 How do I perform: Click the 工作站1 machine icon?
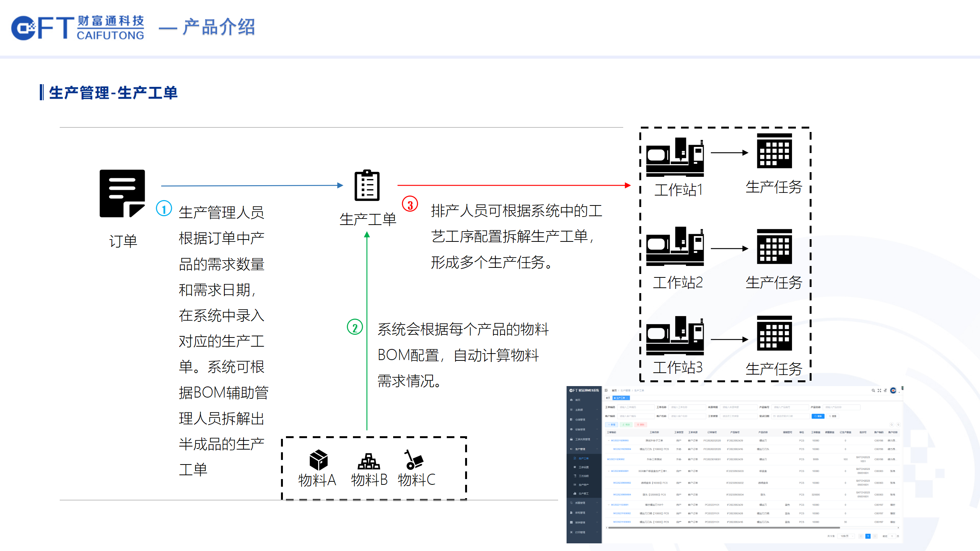tap(675, 157)
